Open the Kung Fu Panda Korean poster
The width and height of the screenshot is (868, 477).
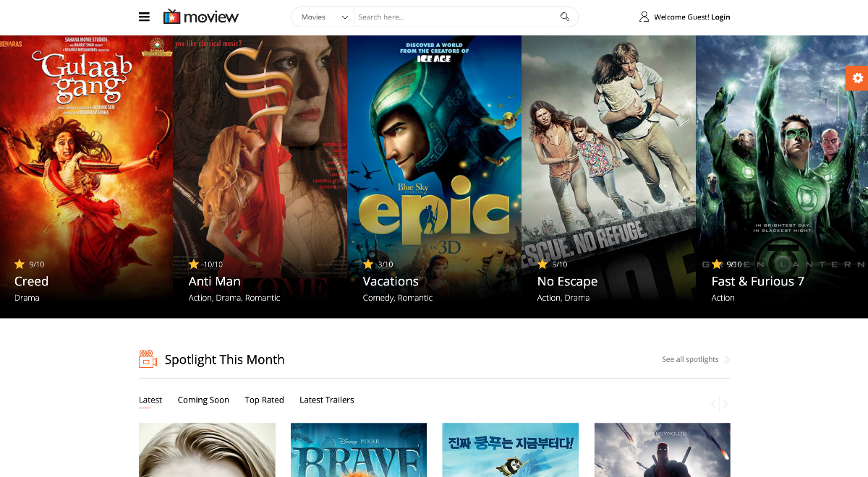[x=511, y=450]
